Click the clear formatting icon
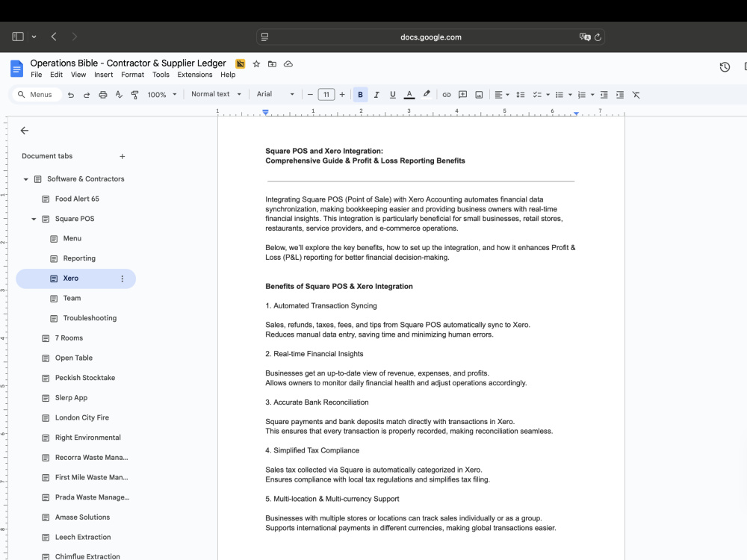This screenshot has height=560, width=747. tap(636, 95)
